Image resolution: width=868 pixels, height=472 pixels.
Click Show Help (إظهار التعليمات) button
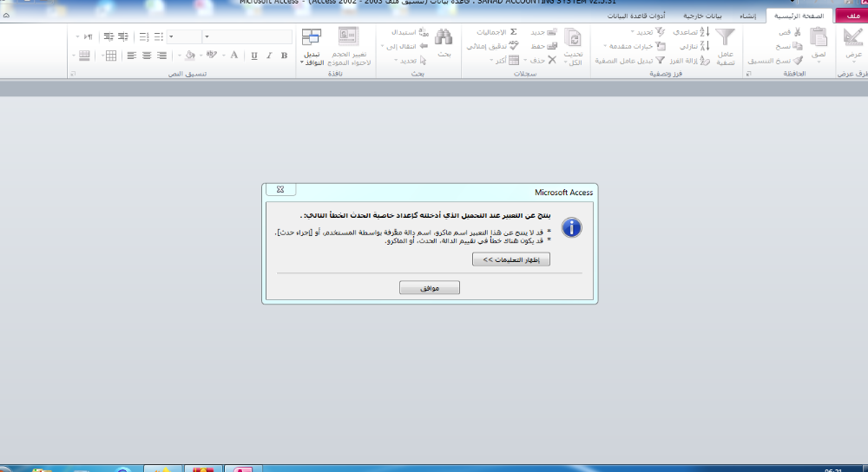[511, 259]
